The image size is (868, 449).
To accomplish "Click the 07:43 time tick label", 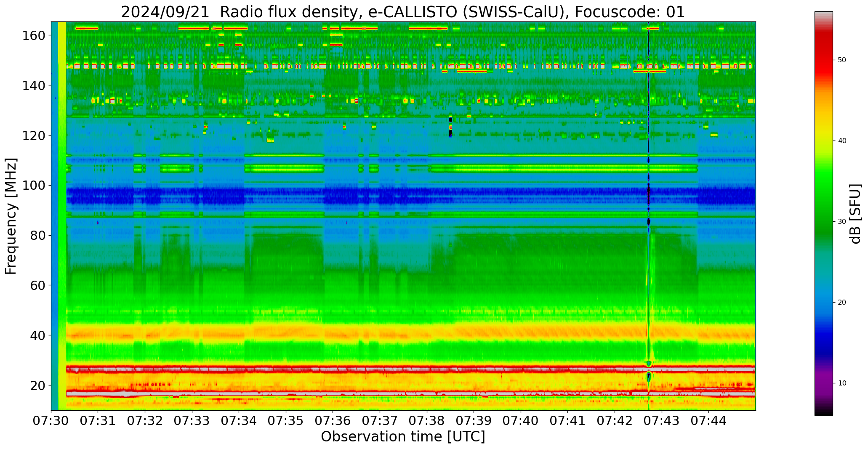I will tap(662, 420).
